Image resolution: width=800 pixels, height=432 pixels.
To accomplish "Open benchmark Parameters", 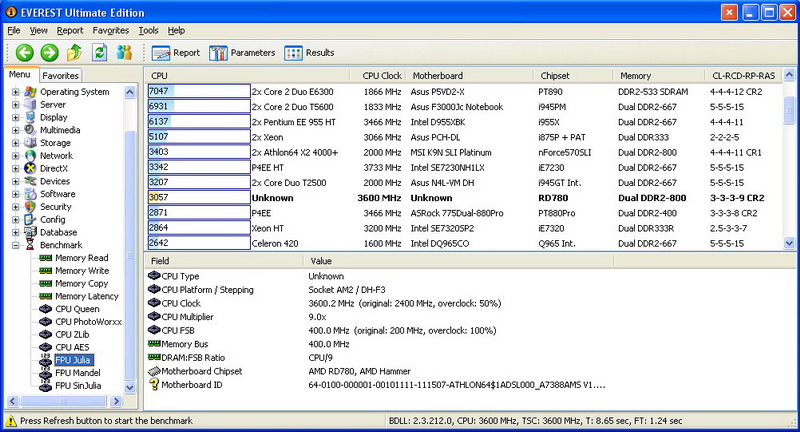I will coord(242,53).
